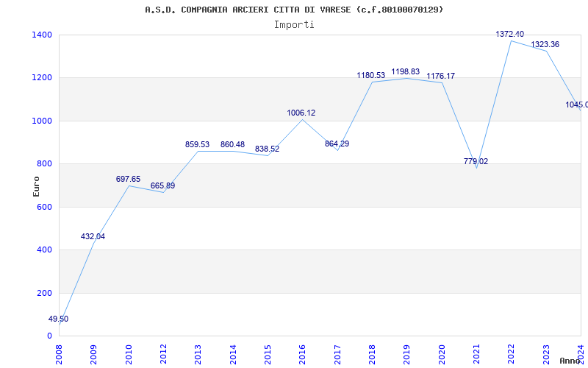Image resolution: width=588 pixels, height=368 pixels.
Task: Click the x-axis year 2010
Action: (x=129, y=355)
